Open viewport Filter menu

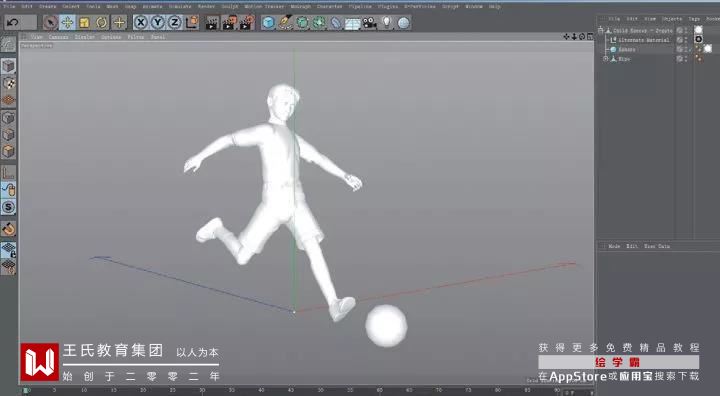pos(135,37)
